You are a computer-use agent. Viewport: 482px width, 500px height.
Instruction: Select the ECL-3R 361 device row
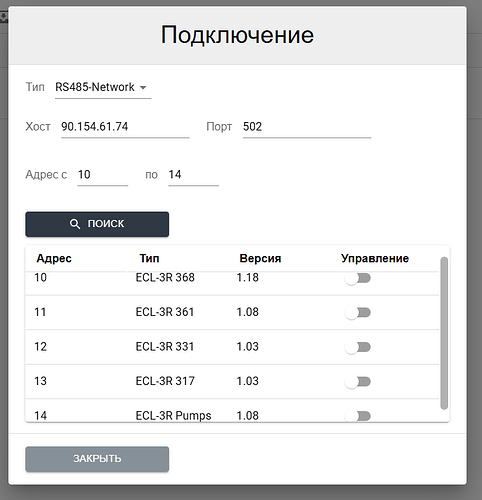(x=232, y=313)
